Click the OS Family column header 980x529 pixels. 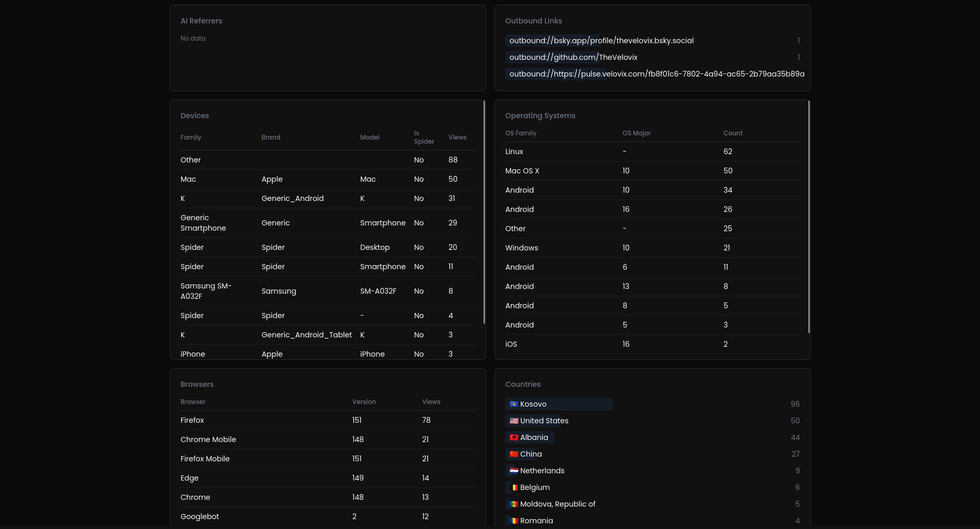[x=520, y=133]
